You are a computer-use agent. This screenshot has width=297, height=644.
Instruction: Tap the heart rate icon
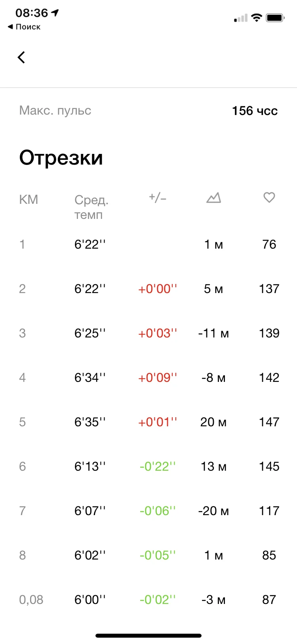(x=269, y=197)
